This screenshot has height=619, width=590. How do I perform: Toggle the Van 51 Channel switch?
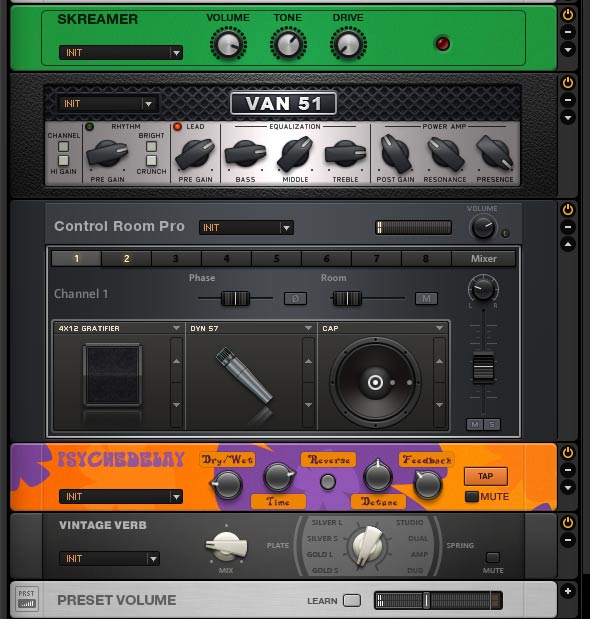[x=63, y=147]
